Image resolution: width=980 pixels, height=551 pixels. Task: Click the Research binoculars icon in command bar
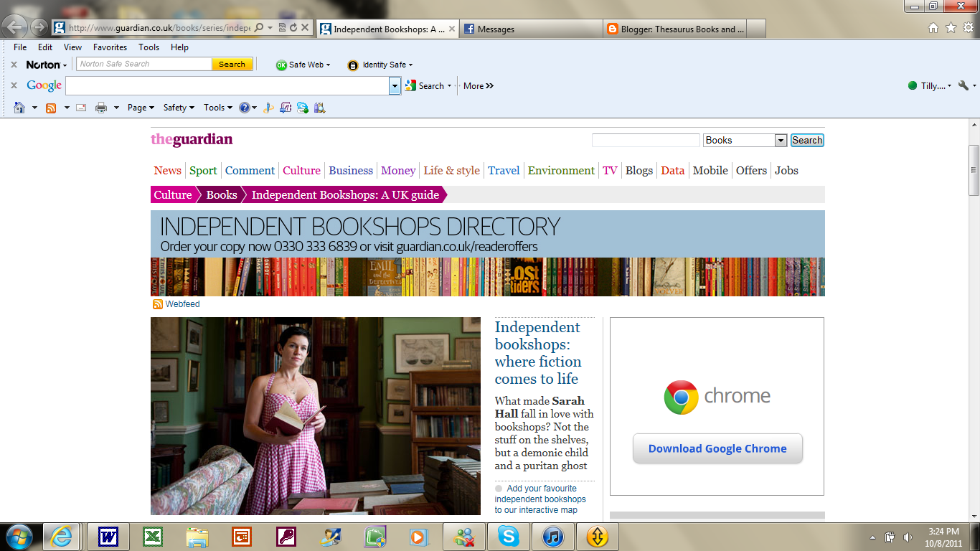[x=319, y=108]
